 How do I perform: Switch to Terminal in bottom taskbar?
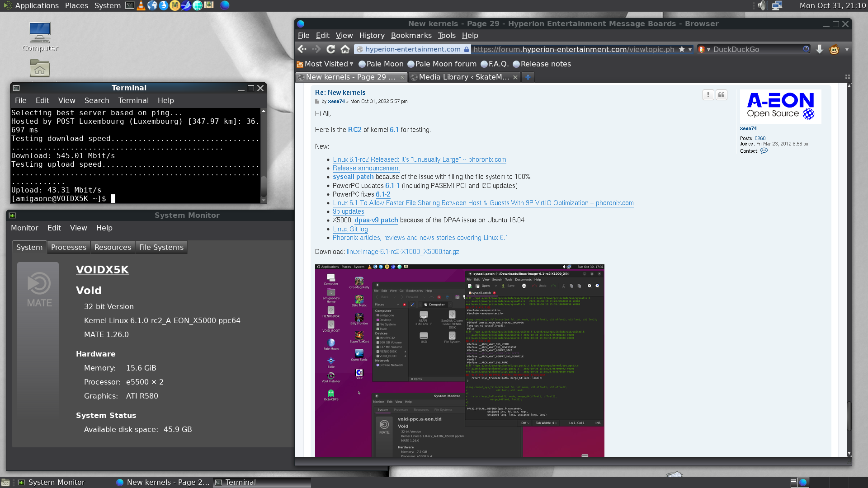point(261,483)
